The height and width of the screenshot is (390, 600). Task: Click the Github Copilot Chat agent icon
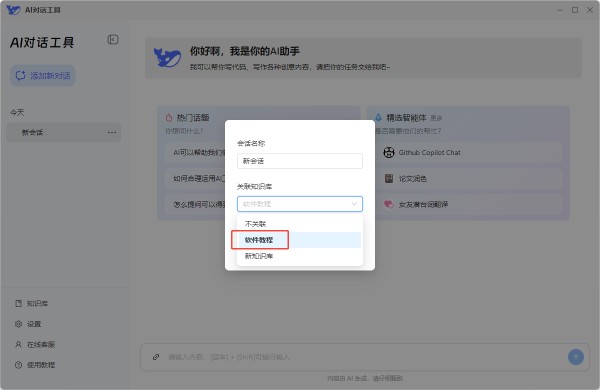click(389, 152)
